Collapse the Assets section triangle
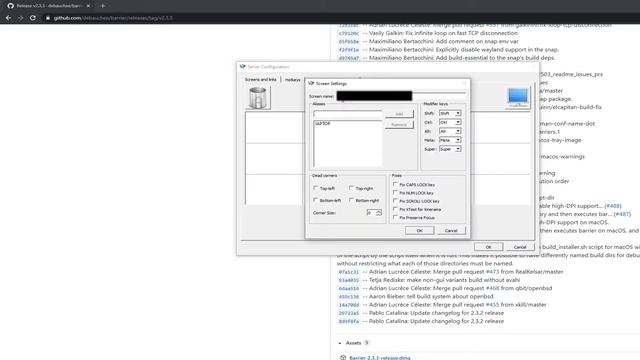Screen dimensions: 640x360 (340, 343)
